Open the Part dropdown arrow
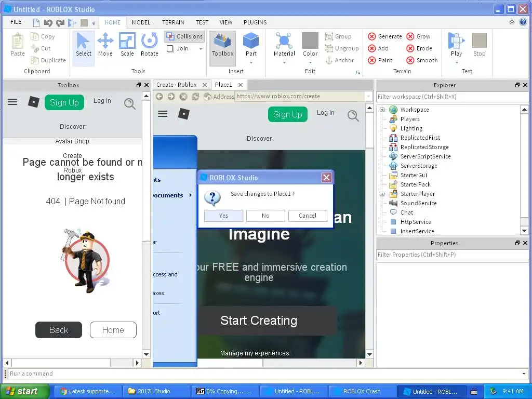Viewport: 532px width, 399px height. pyautogui.click(x=251, y=63)
